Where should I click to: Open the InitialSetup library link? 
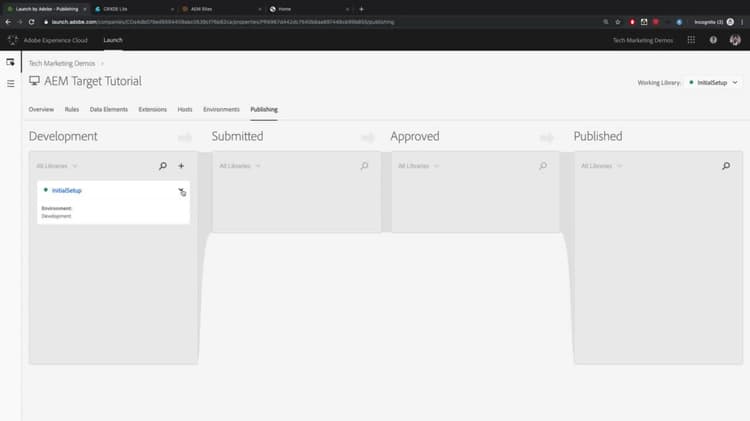click(x=66, y=190)
